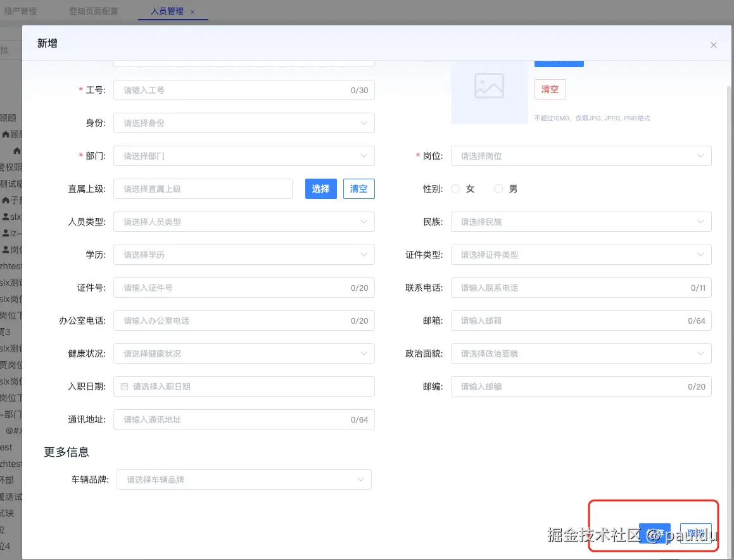Open the 健康状况 dropdown
The height and width of the screenshot is (560, 734).
coord(244,353)
